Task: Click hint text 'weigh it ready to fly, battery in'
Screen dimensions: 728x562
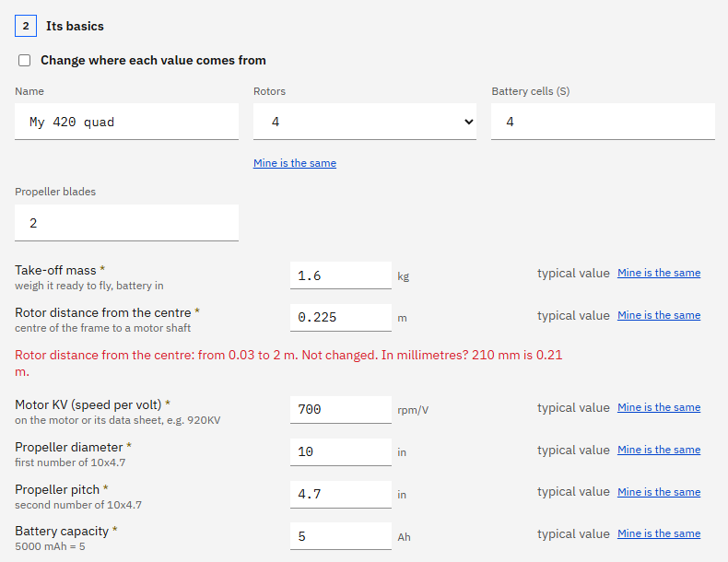Action: 89,286
